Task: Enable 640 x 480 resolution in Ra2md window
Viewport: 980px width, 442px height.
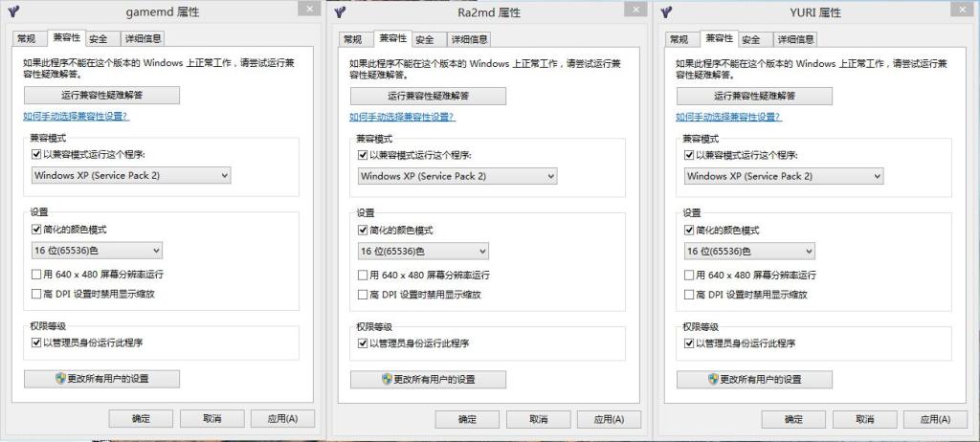Action: 362,275
